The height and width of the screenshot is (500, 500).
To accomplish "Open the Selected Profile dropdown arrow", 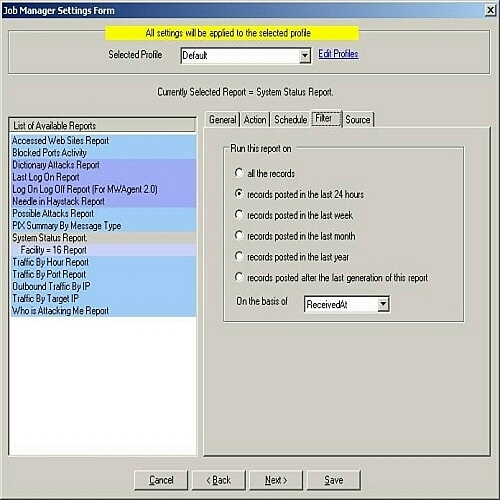I will tap(305, 55).
